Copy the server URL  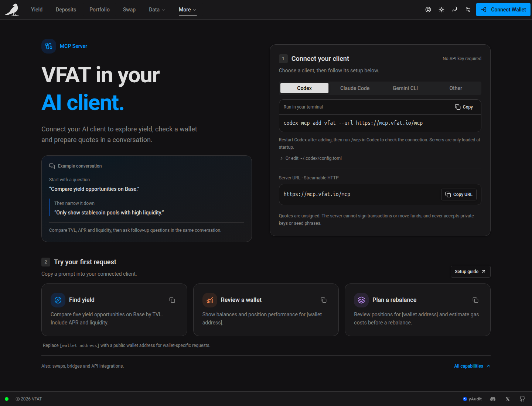[459, 195]
